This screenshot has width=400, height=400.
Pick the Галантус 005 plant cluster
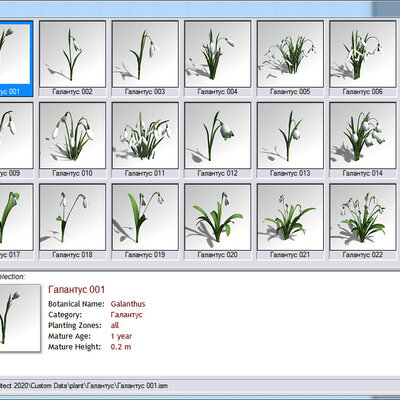(x=290, y=54)
